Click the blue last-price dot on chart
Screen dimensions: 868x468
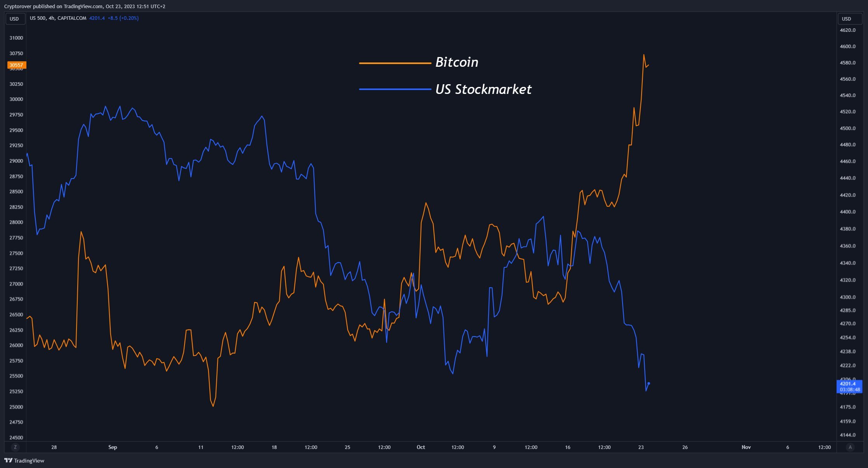649,383
